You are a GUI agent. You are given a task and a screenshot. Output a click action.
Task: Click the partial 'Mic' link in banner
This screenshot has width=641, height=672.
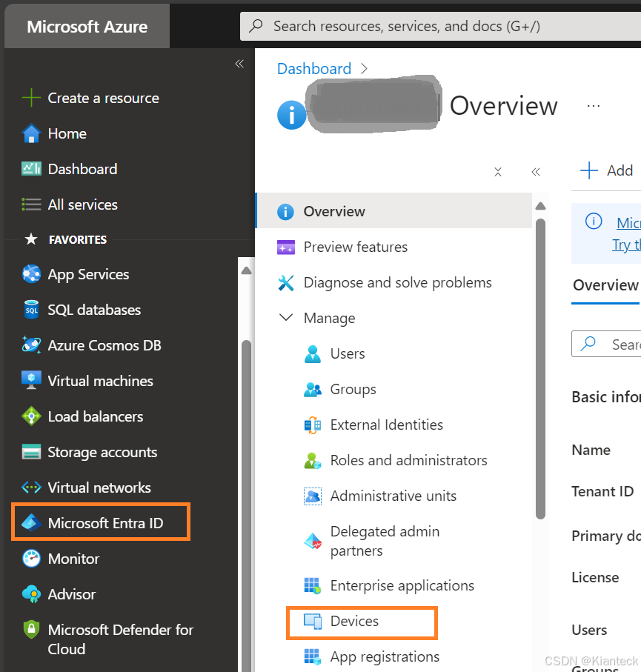point(628,223)
